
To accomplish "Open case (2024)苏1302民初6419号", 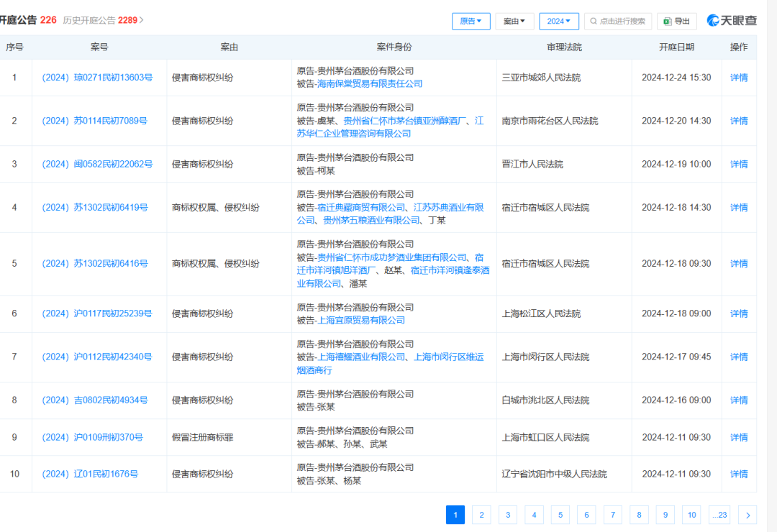I will pos(95,208).
